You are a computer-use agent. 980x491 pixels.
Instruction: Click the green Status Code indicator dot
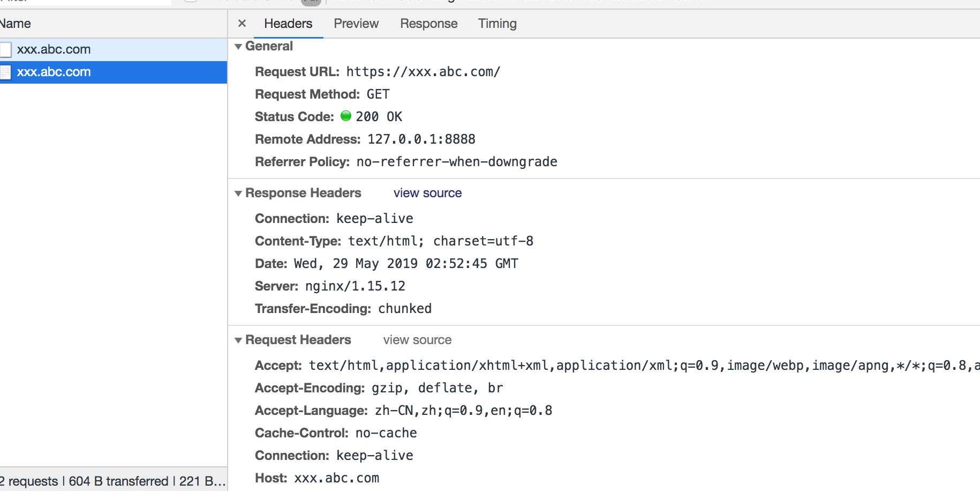coord(346,116)
